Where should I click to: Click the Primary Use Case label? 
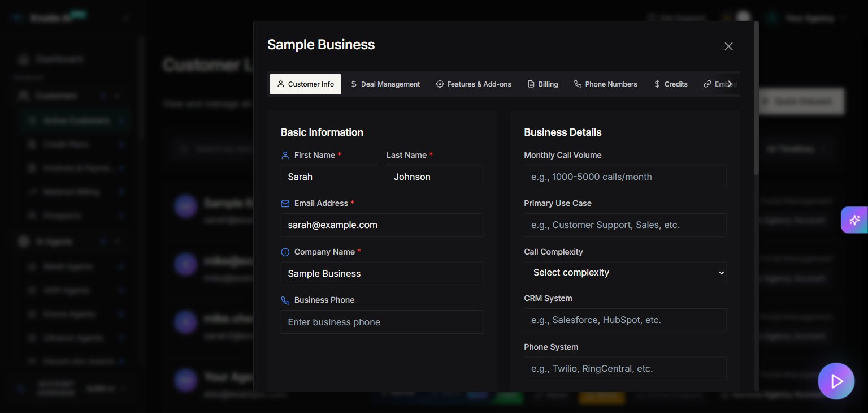(558, 203)
